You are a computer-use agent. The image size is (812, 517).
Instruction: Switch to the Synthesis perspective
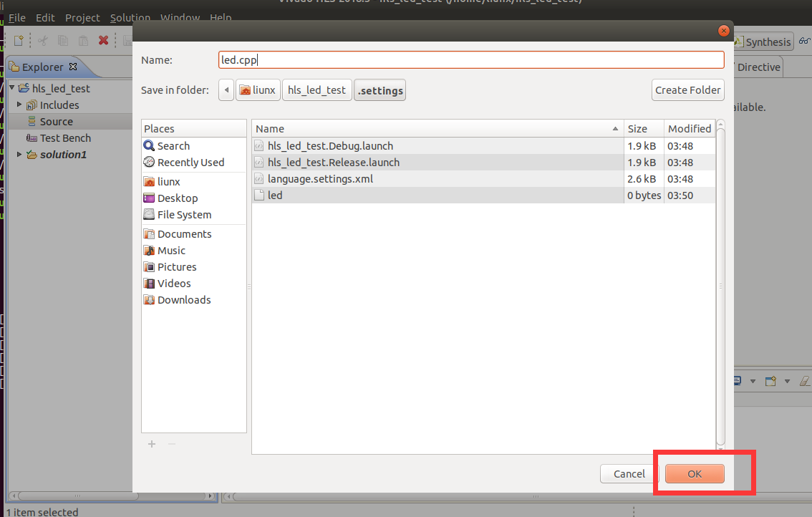763,42
